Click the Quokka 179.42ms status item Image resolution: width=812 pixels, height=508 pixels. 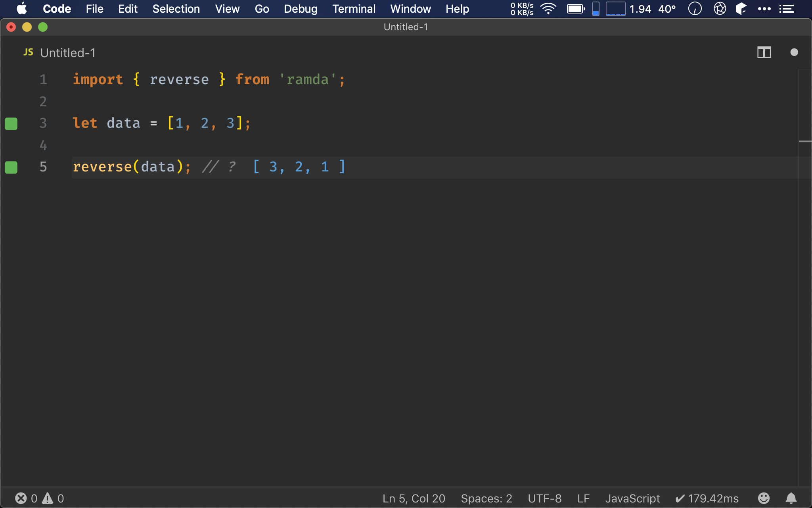pos(707,498)
